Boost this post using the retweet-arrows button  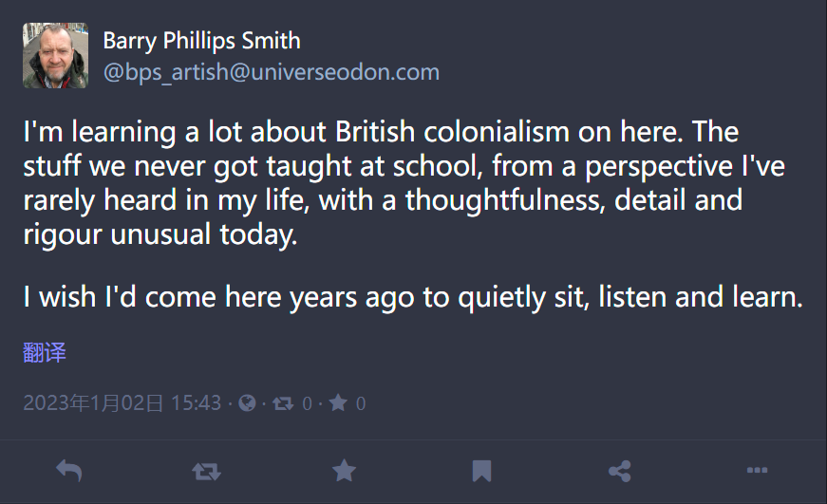pos(206,471)
